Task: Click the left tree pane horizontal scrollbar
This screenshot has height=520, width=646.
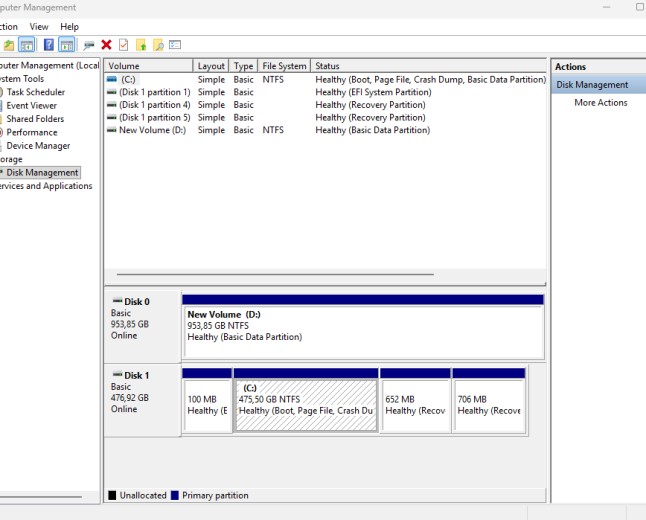Action: [x=41, y=497]
